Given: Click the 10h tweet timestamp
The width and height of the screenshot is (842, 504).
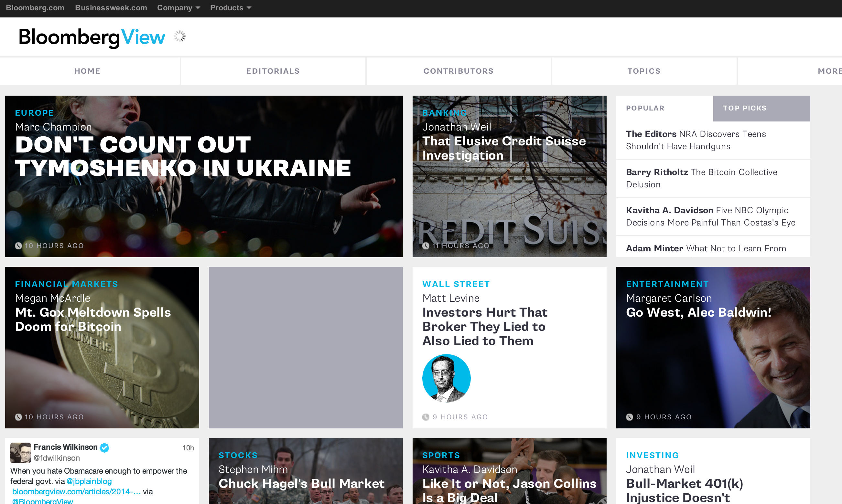Looking at the screenshot, I should (x=188, y=448).
